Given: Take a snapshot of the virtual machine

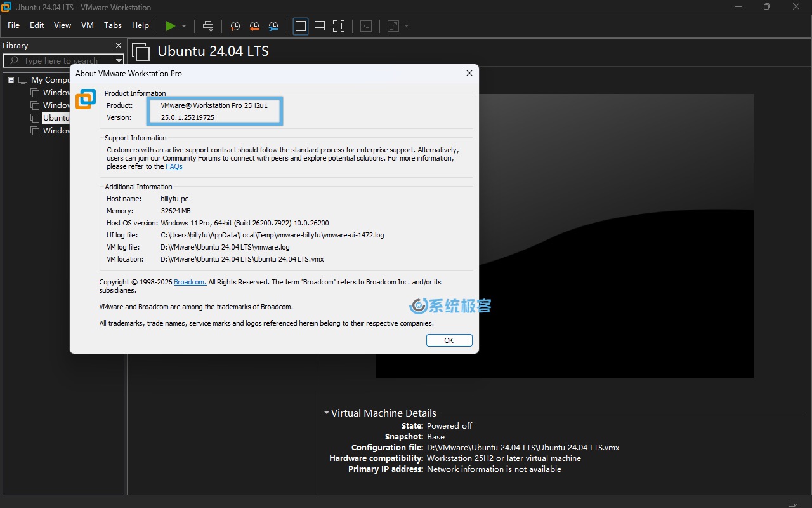Looking at the screenshot, I should [x=235, y=26].
